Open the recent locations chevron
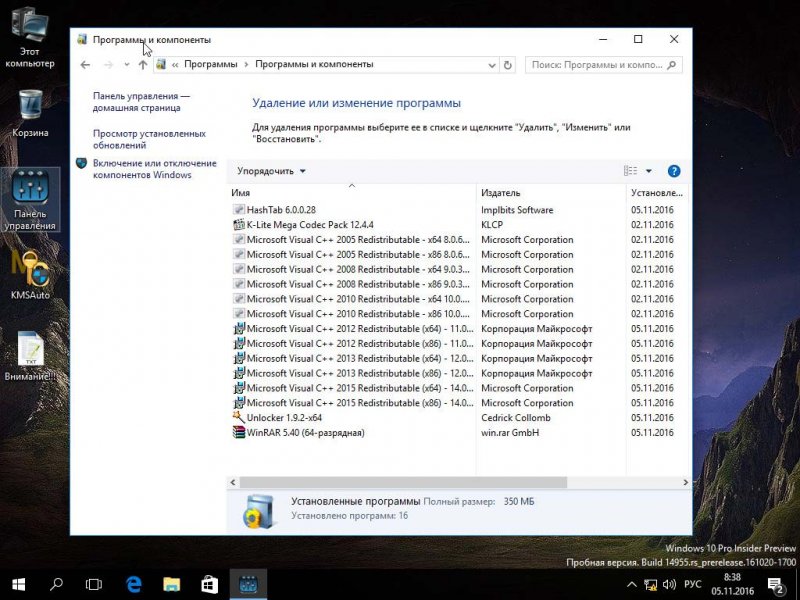This screenshot has width=800, height=600. 127,65
